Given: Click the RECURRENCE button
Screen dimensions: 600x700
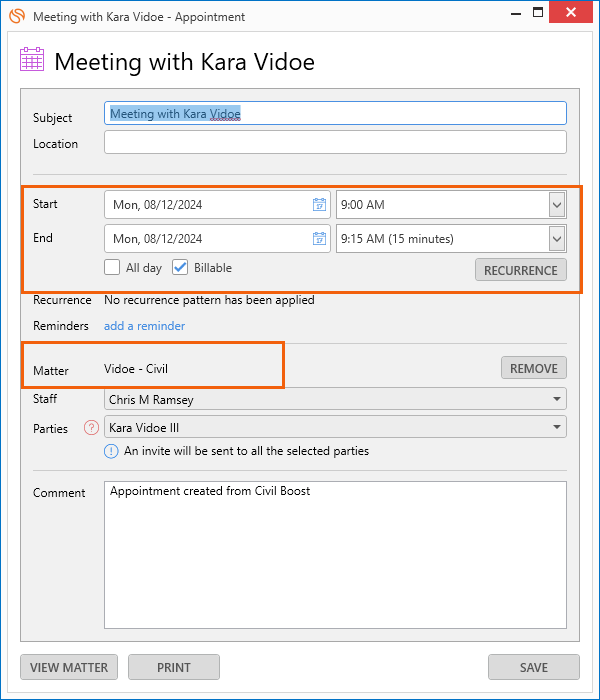Looking at the screenshot, I should [521, 270].
